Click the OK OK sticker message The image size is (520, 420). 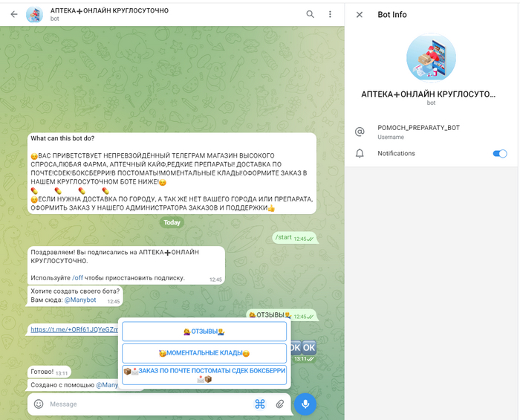[303, 348]
